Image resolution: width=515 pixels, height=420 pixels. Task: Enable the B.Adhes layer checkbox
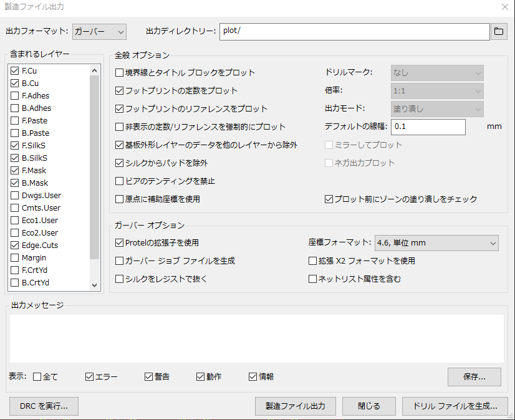[x=14, y=108]
